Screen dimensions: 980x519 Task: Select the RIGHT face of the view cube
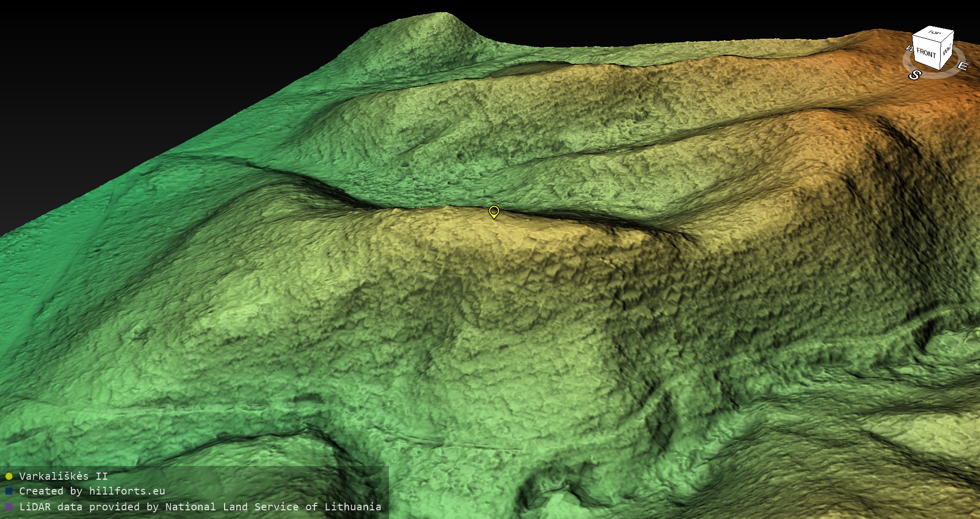947,50
